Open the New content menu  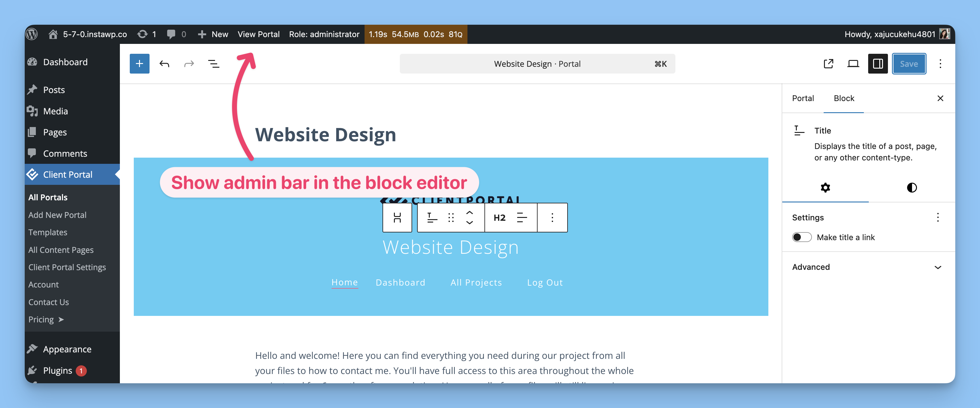coord(213,34)
